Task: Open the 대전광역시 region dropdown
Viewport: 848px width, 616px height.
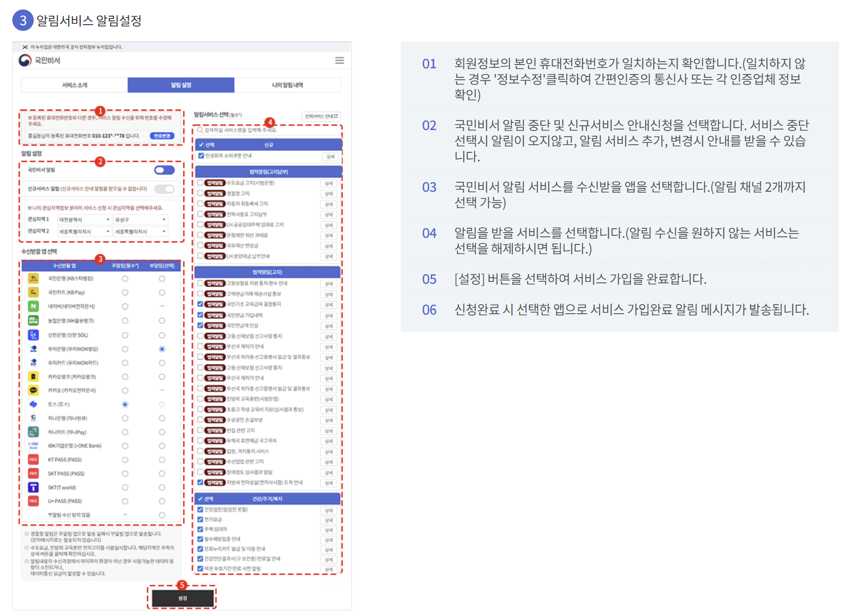Action: pos(85,220)
